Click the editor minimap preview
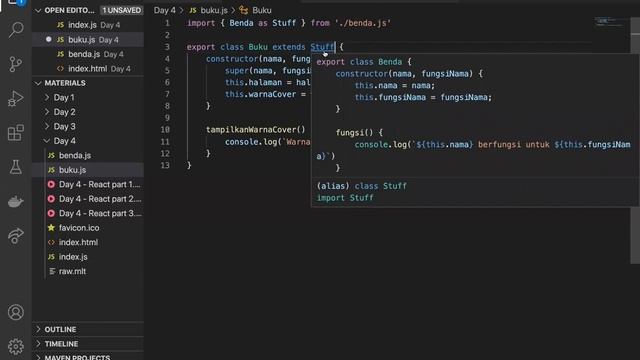 pyautogui.click(x=610, y=22)
